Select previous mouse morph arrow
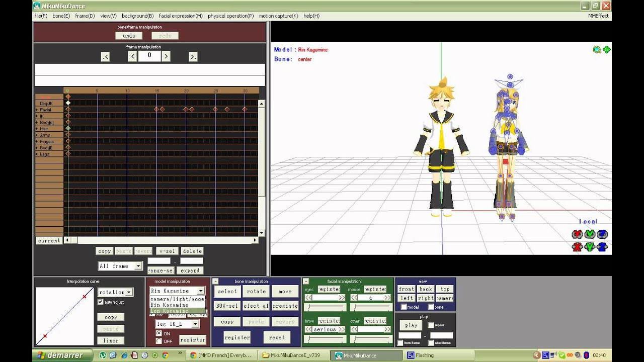Image resolution: width=644 pixels, height=362 pixels. pos(354,298)
